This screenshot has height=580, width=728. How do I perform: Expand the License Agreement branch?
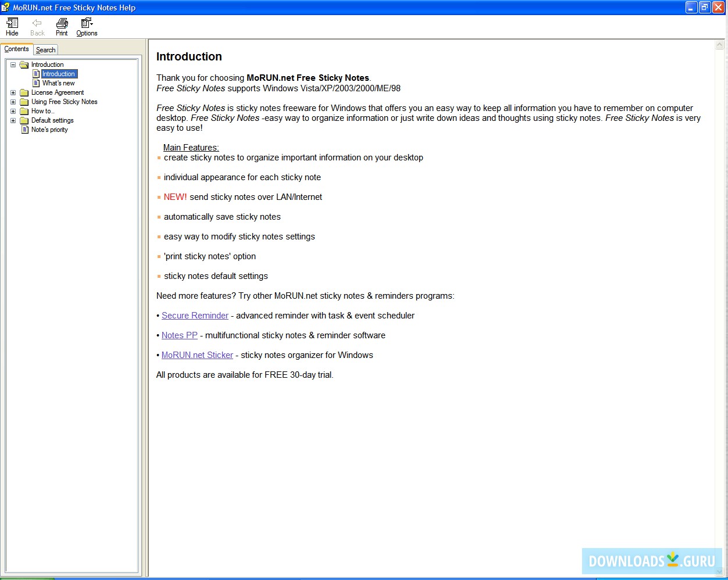pyautogui.click(x=13, y=92)
